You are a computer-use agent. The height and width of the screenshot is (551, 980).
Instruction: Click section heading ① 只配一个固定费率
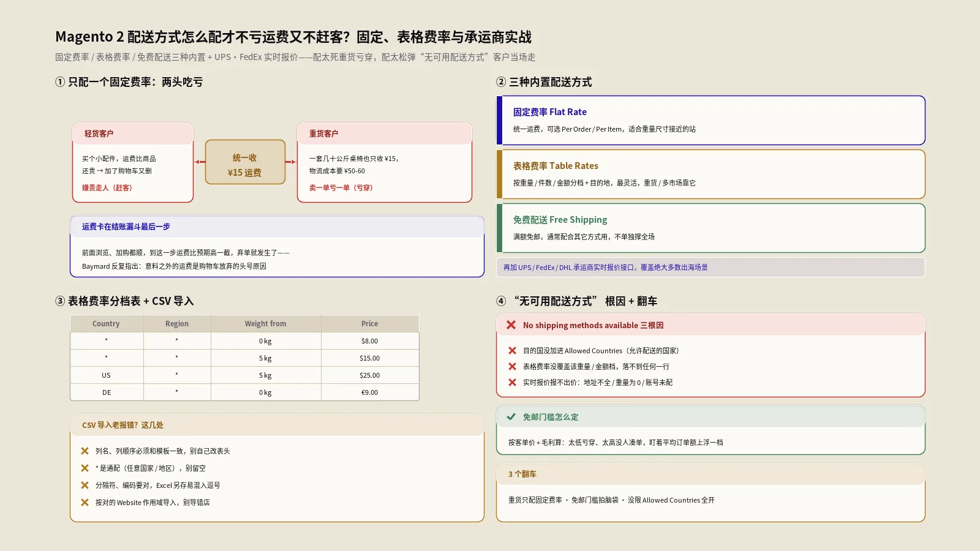click(129, 82)
